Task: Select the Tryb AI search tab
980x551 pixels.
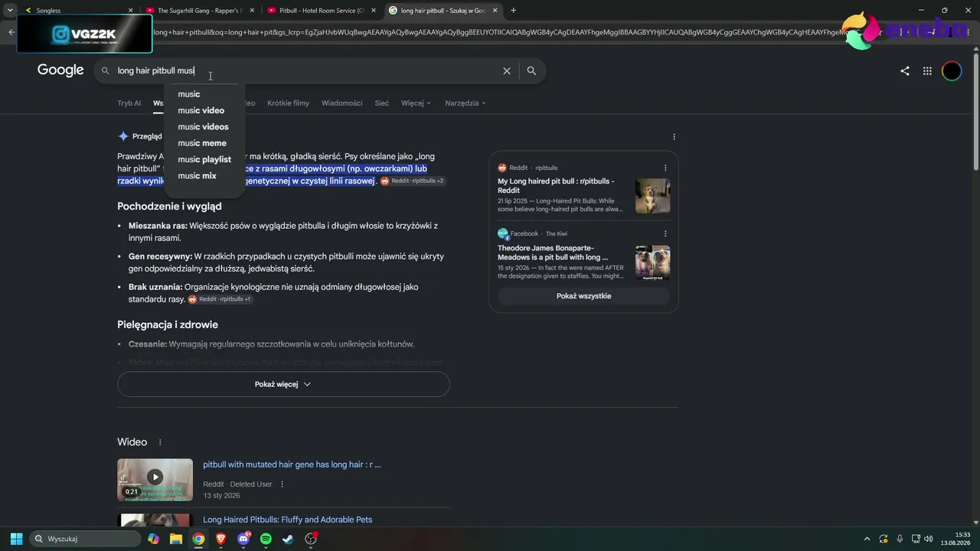Action: [x=129, y=103]
